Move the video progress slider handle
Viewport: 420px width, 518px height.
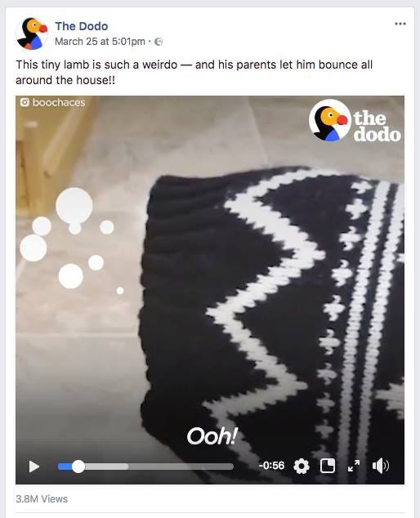[x=78, y=467]
